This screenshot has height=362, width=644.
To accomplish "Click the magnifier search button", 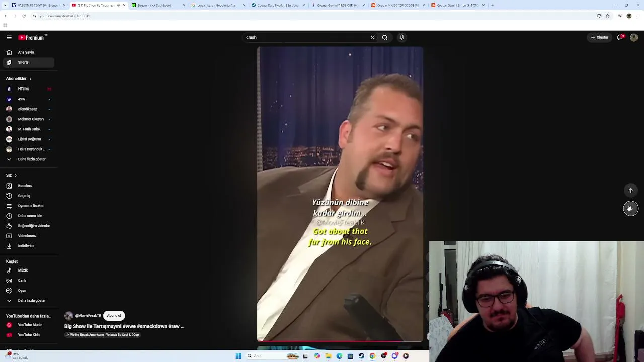I will coord(385,37).
